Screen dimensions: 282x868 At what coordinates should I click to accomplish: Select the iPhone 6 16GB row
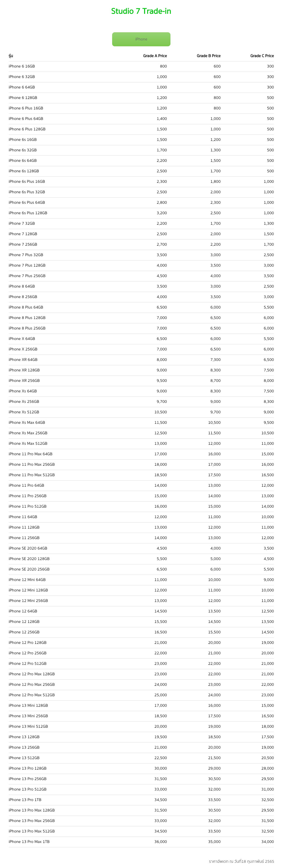[x=141, y=66]
